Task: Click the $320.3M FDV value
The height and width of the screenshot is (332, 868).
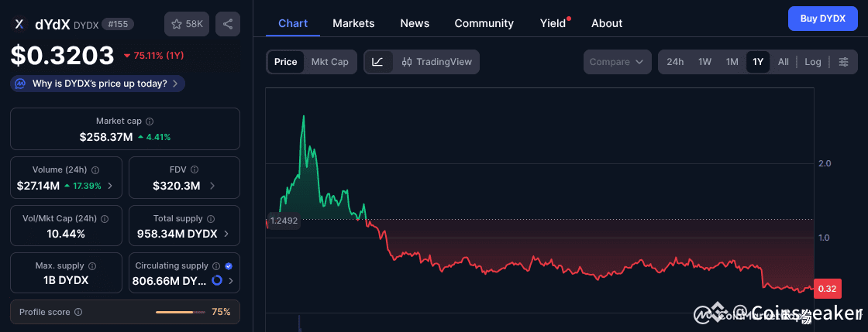Action: 177,187
